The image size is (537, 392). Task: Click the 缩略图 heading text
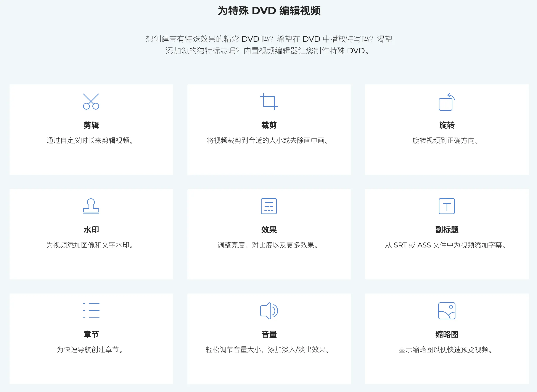447,334
